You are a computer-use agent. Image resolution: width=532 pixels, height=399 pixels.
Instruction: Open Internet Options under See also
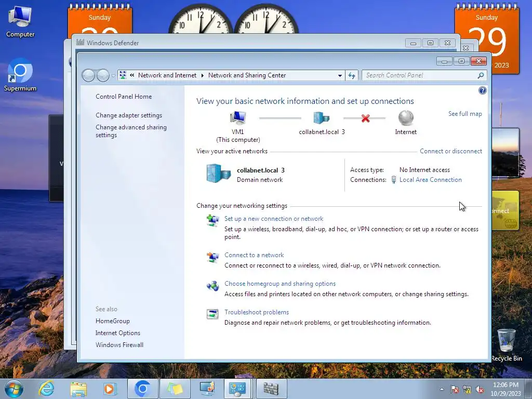click(x=117, y=333)
